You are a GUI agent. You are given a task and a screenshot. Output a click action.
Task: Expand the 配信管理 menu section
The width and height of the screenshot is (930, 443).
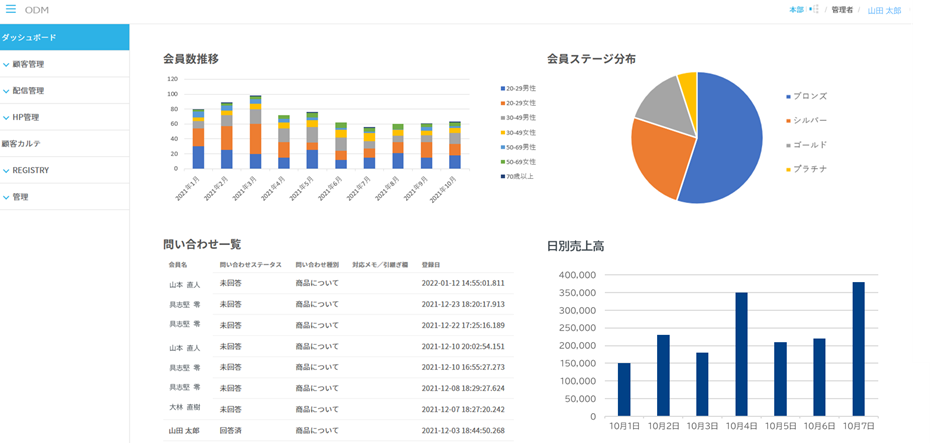(x=65, y=91)
